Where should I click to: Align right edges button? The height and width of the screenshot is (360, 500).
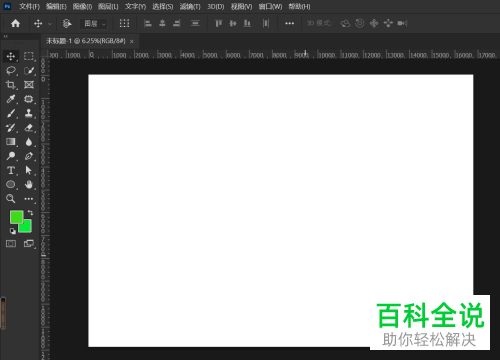point(177,23)
